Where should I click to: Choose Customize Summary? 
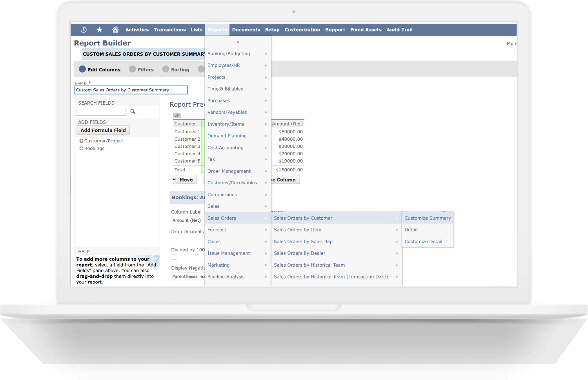(428, 218)
